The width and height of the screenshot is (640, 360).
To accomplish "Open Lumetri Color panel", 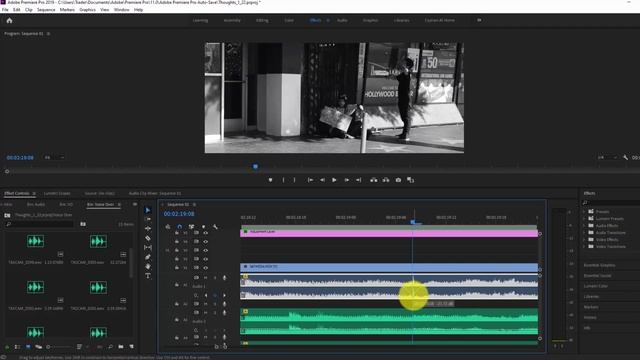I will [x=596, y=286].
